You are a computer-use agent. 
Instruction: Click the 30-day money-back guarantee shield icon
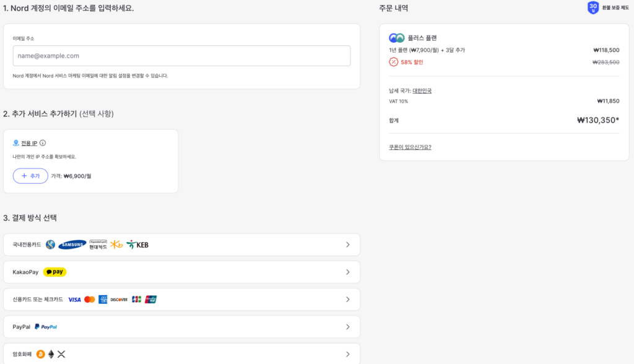(x=593, y=8)
